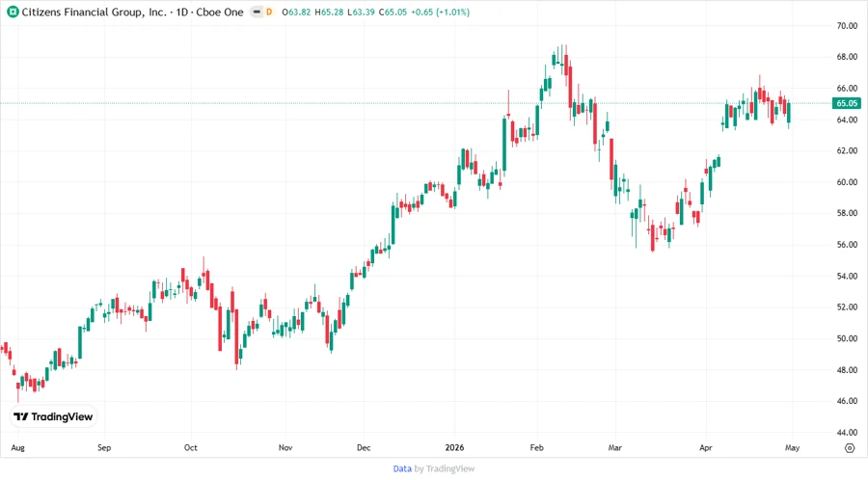Image resolution: width=868 pixels, height=480 pixels.
Task: Click the 46.00 price scale label
Action: click(x=847, y=402)
